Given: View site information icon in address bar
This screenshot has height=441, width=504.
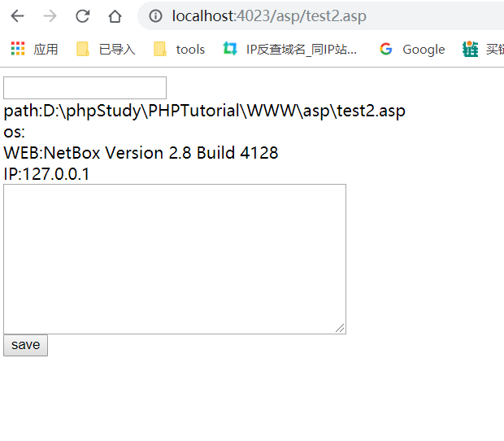Looking at the screenshot, I should pos(155,15).
